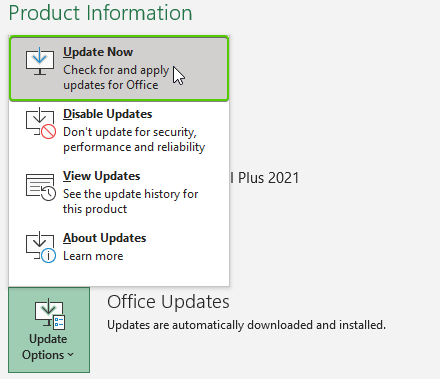The height and width of the screenshot is (379, 440).
Task: Click the Product Information heading
Action: tap(100, 13)
